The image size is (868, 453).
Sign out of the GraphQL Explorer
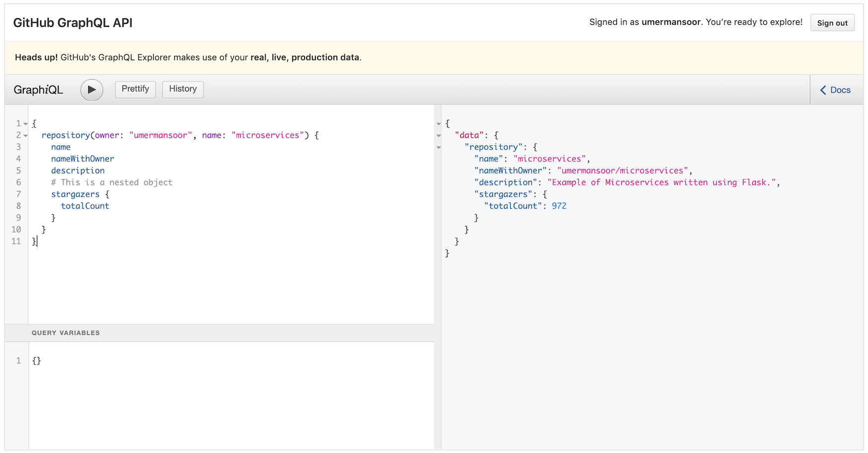tap(832, 22)
